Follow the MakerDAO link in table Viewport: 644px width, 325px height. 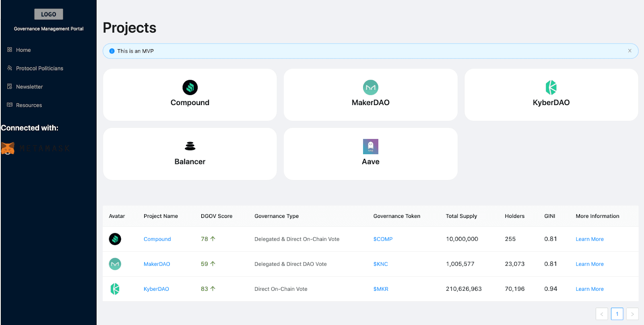157,264
